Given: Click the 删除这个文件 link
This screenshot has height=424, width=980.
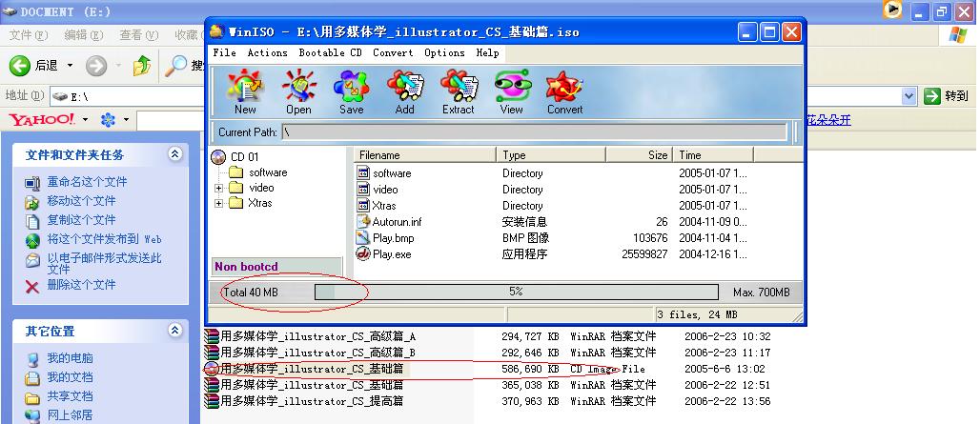Looking at the screenshot, I should [x=81, y=285].
